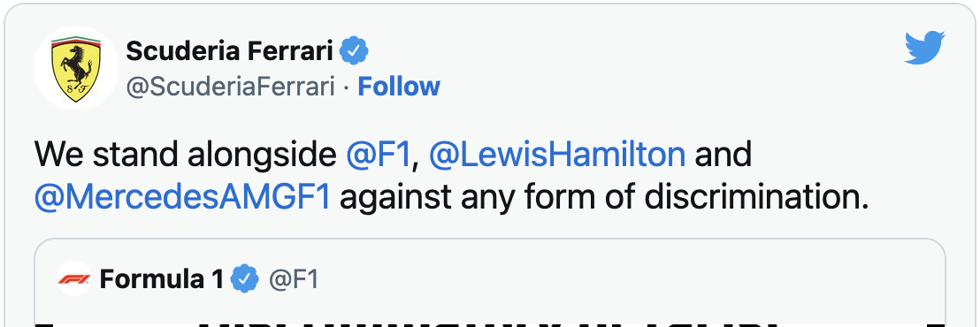Click the dot separator before Follow

pos(347,87)
